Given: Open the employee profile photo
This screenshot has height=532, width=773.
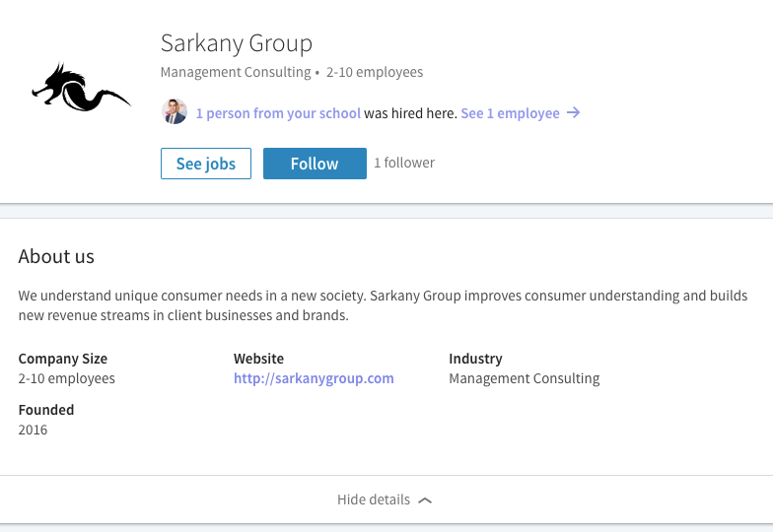Looking at the screenshot, I should (175, 112).
